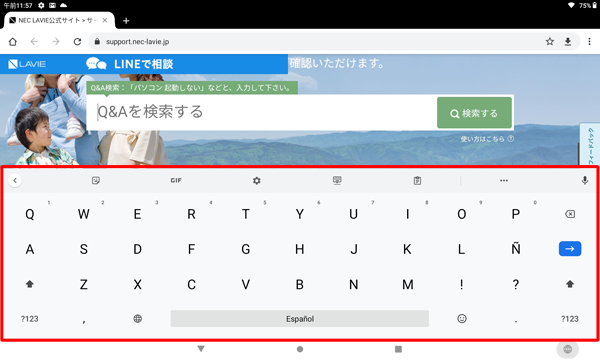The image size is (600, 360).
Task: Toggle the right shift key
Action: coord(570,284)
